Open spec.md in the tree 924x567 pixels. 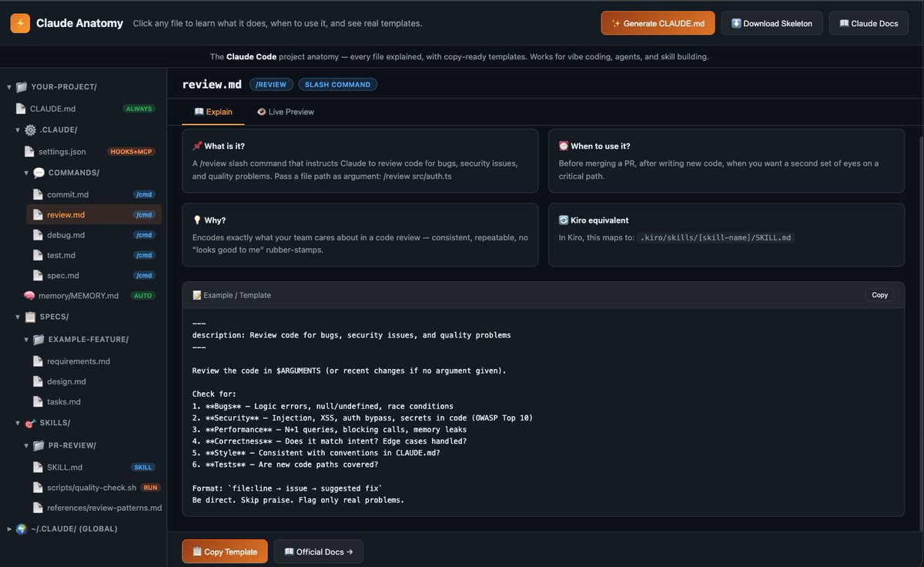coord(94,275)
